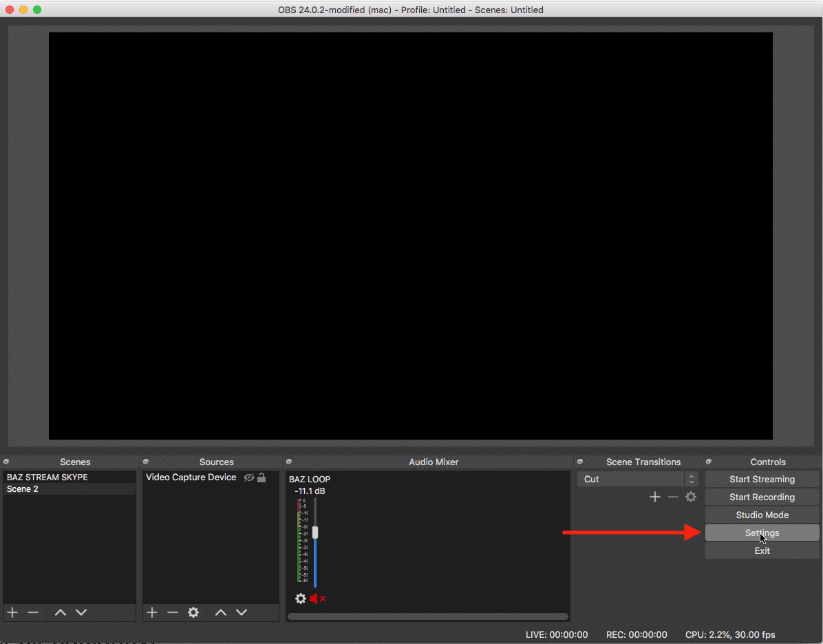823x644 pixels.
Task: Minimize the OBS window
Action: tap(23, 10)
